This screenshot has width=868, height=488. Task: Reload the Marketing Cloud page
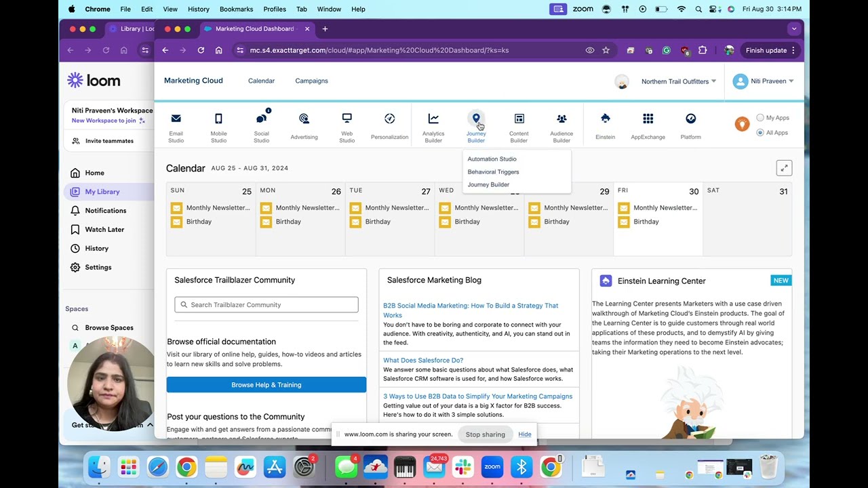coord(201,50)
